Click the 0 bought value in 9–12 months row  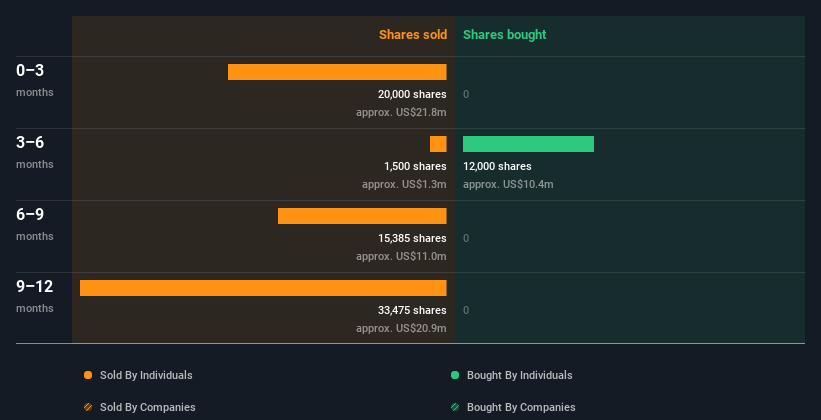[466, 310]
